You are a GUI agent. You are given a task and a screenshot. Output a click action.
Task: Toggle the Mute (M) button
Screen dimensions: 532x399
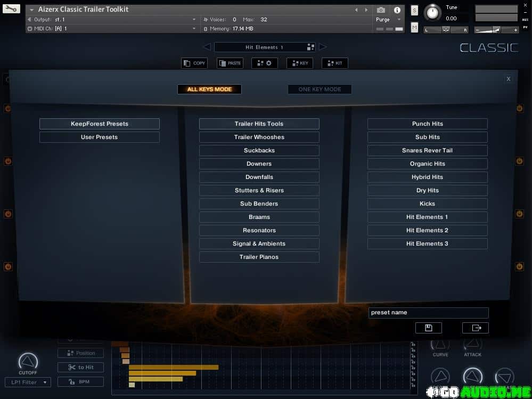click(x=414, y=27)
